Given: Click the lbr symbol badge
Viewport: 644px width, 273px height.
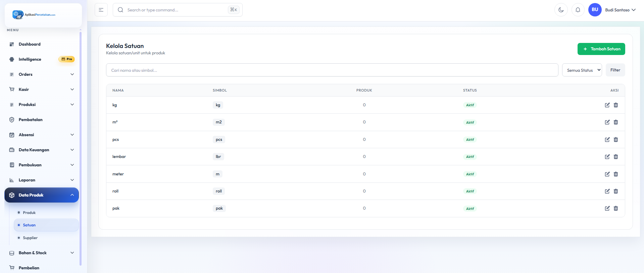Looking at the screenshot, I should 218,157.
